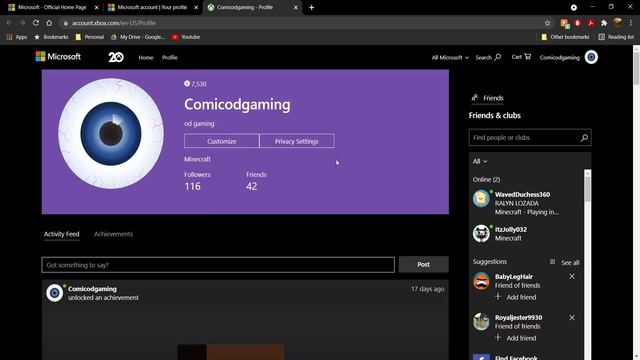640x360 pixels.
Task: Click See all suggestions link
Action: tap(570, 262)
